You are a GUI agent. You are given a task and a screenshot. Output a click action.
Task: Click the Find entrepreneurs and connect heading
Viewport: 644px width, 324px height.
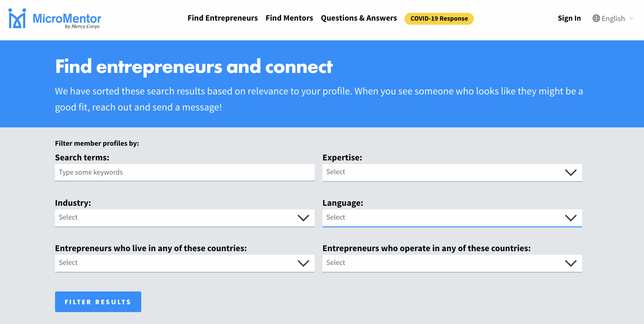click(x=194, y=66)
